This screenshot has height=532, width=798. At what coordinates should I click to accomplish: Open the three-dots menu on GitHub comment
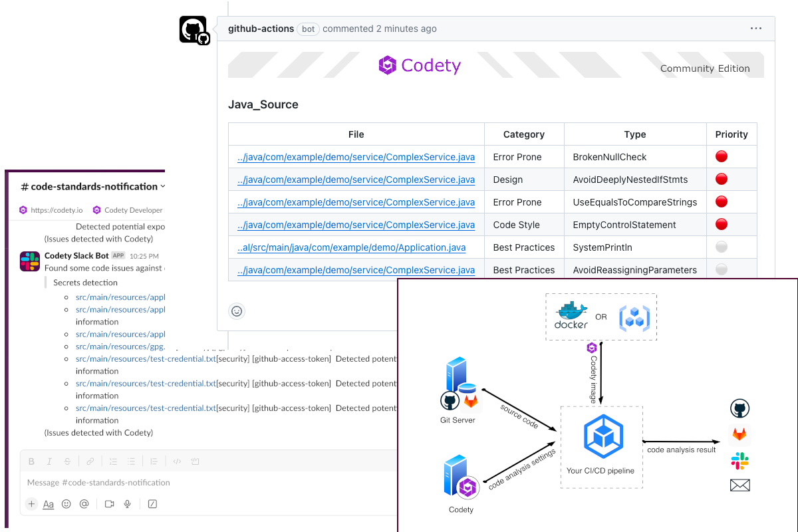pyautogui.click(x=756, y=29)
